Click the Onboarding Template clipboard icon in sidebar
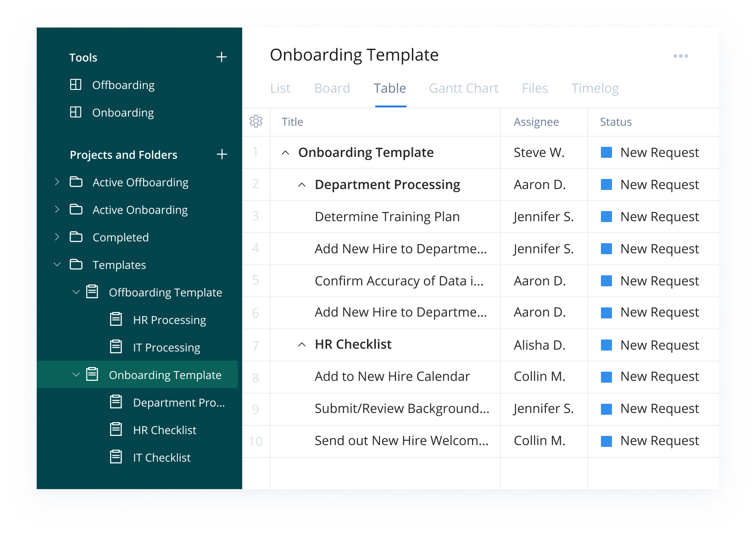 [x=92, y=374]
